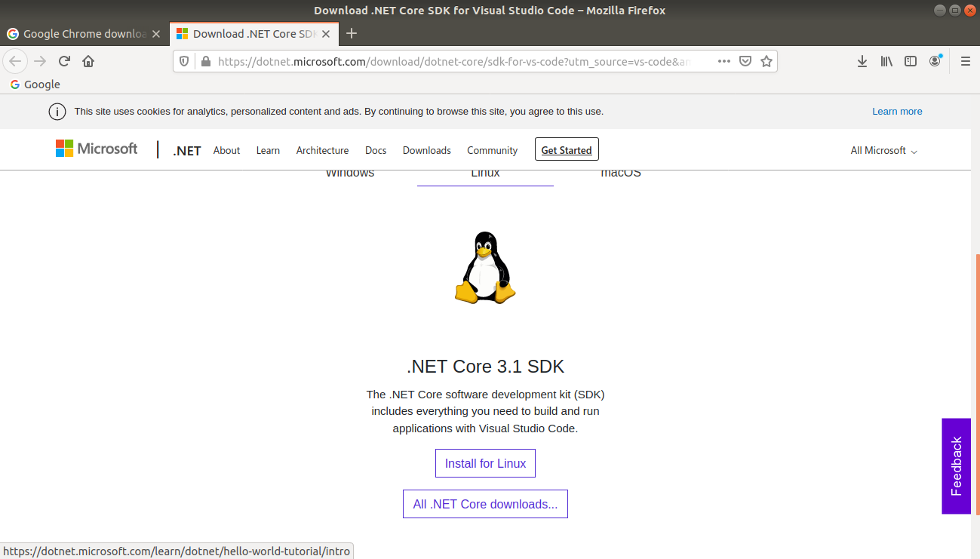Select the Linux OS tab
Viewport: 980px width, 559px height.
click(485, 175)
